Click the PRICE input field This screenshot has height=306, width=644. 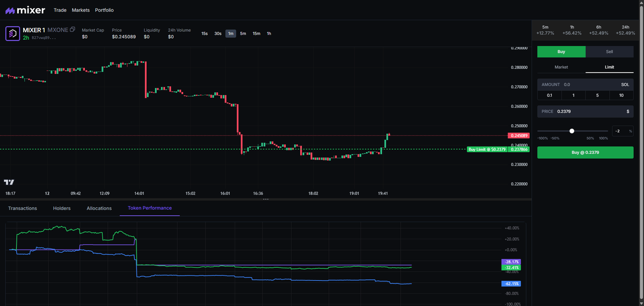pyautogui.click(x=585, y=111)
